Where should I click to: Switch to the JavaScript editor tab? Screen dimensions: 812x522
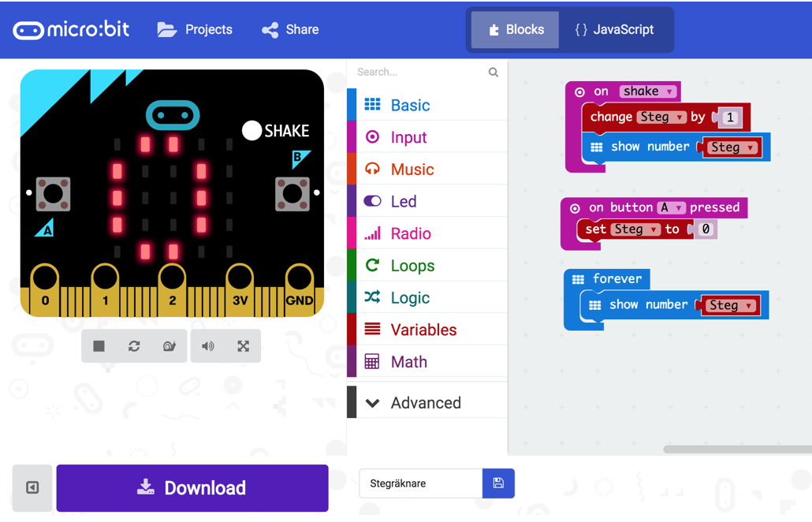pyautogui.click(x=615, y=29)
